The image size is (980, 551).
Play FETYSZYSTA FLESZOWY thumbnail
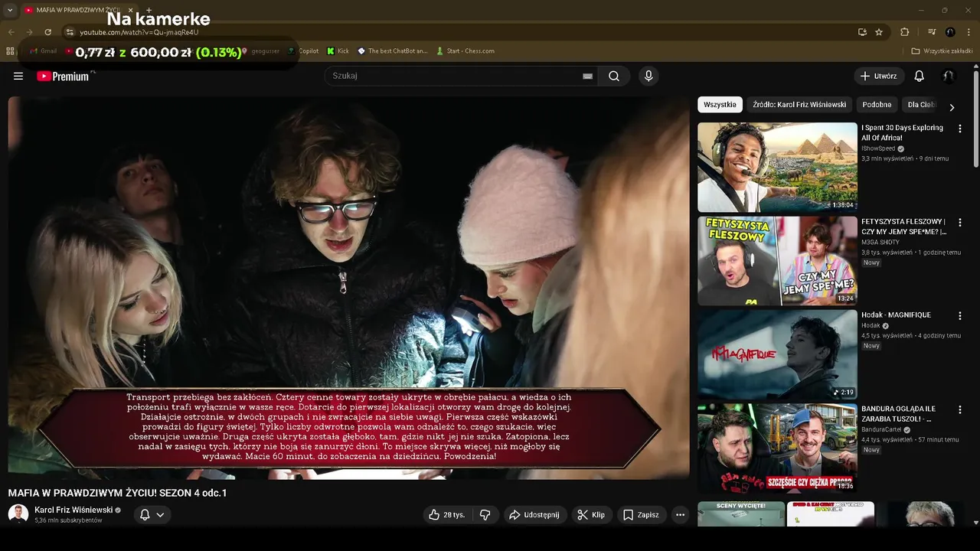pos(777,261)
